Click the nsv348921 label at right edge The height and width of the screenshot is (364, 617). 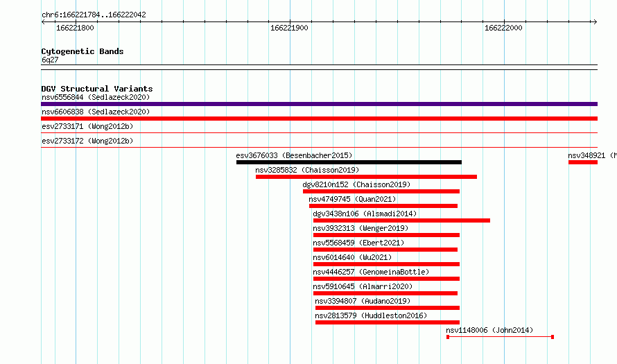[x=592, y=155]
